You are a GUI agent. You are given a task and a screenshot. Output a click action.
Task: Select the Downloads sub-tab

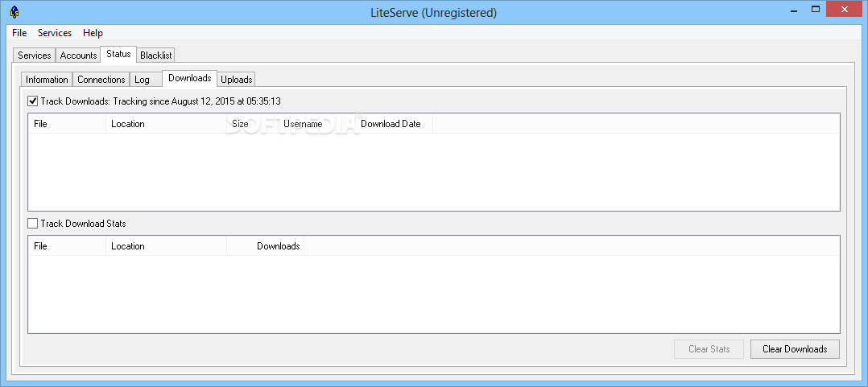click(x=190, y=78)
